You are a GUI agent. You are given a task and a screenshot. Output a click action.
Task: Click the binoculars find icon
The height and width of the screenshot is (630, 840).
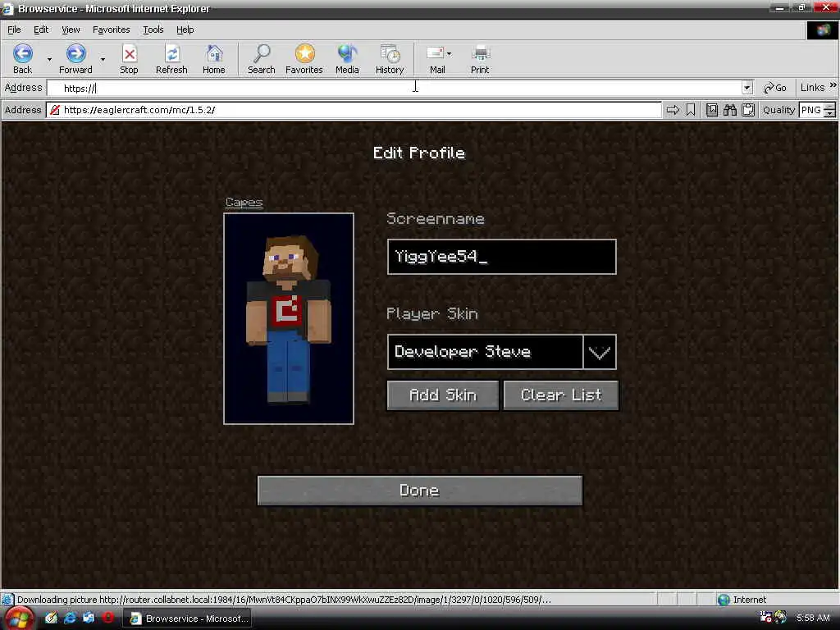point(730,110)
